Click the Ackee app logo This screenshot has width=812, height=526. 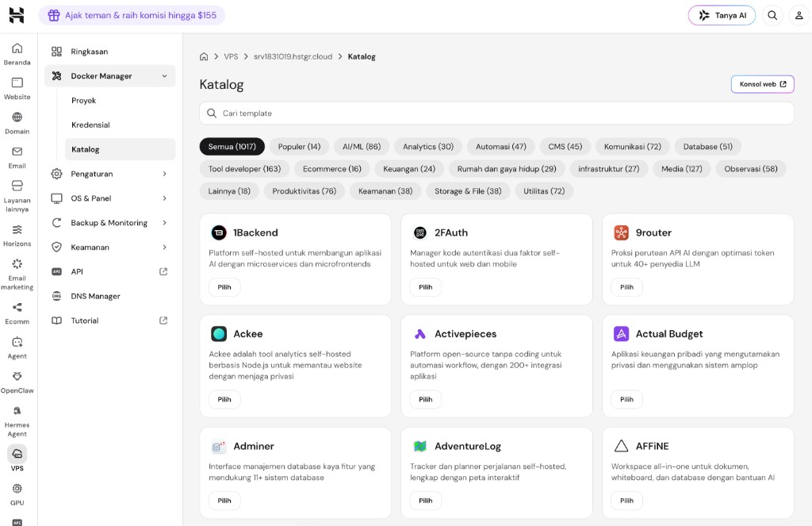coord(219,334)
